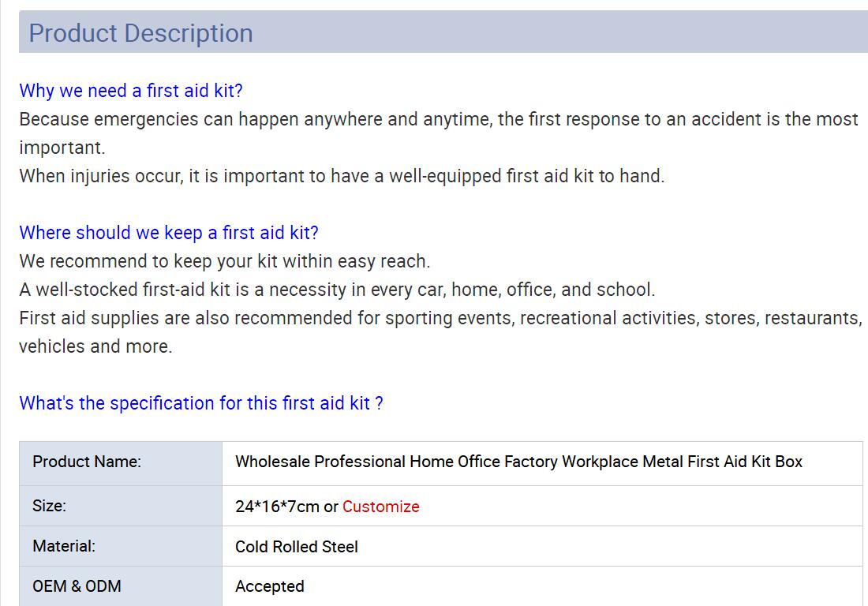Click the word "important." on its own line

pos(62,148)
